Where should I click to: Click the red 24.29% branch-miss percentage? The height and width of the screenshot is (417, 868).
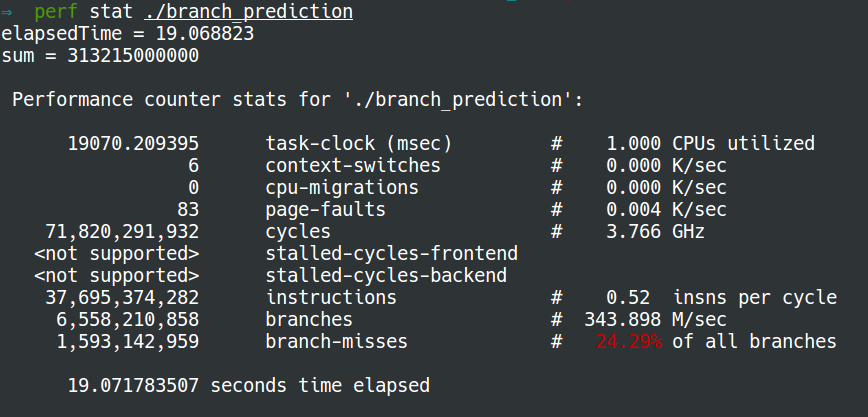(628, 342)
